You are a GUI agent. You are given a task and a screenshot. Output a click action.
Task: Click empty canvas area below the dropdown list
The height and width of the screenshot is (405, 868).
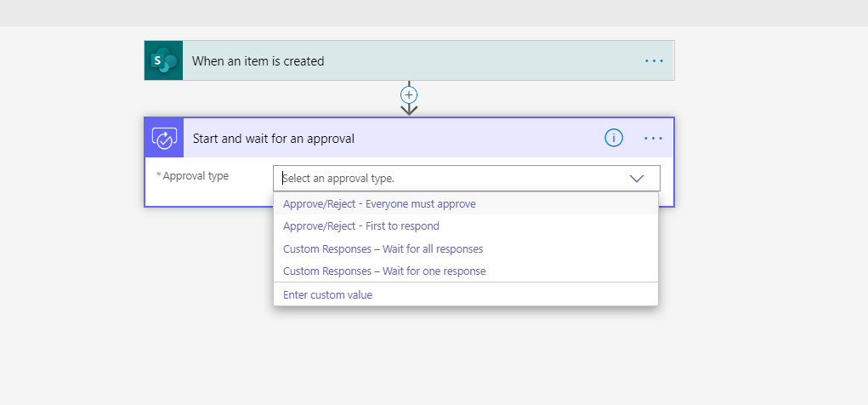[x=466, y=357]
